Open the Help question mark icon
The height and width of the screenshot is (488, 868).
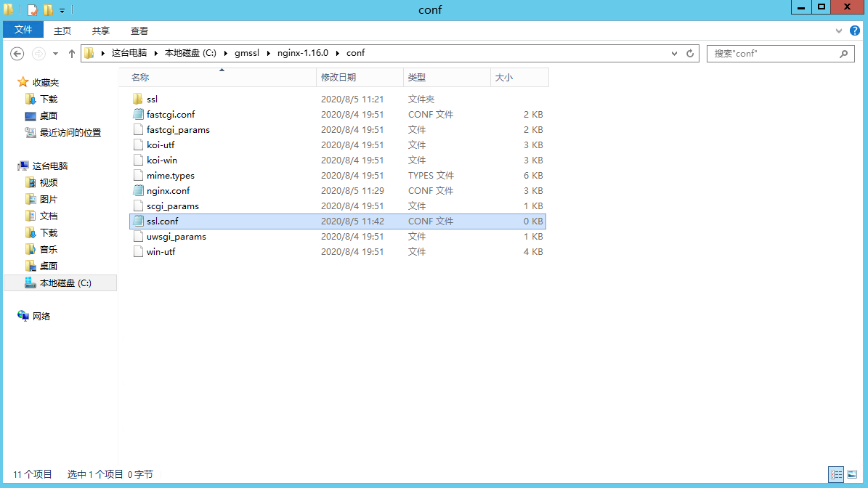(x=855, y=30)
